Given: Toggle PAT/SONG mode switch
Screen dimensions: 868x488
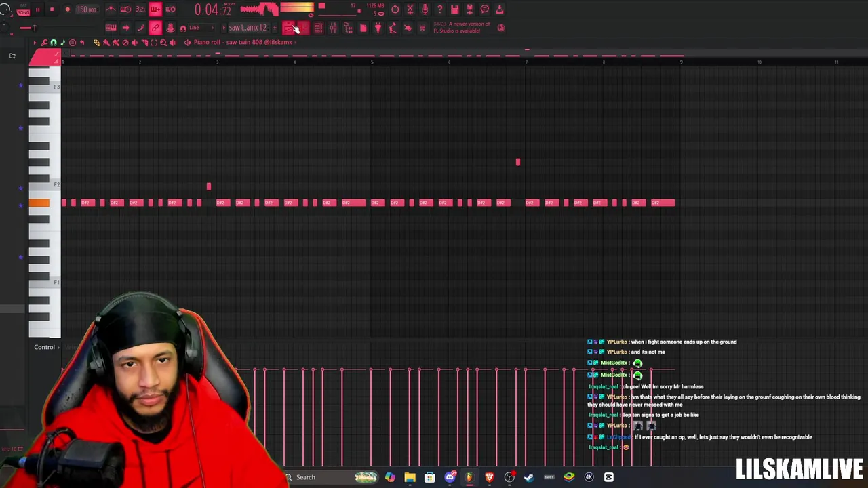Looking at the screenshot, I should [x=24, y=10].
